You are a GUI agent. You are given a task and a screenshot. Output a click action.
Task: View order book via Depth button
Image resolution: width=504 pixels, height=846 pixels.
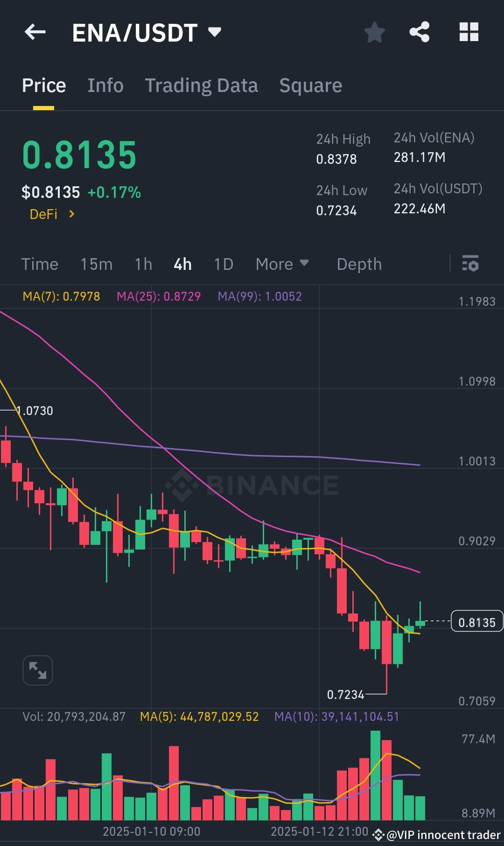(359, 264)
